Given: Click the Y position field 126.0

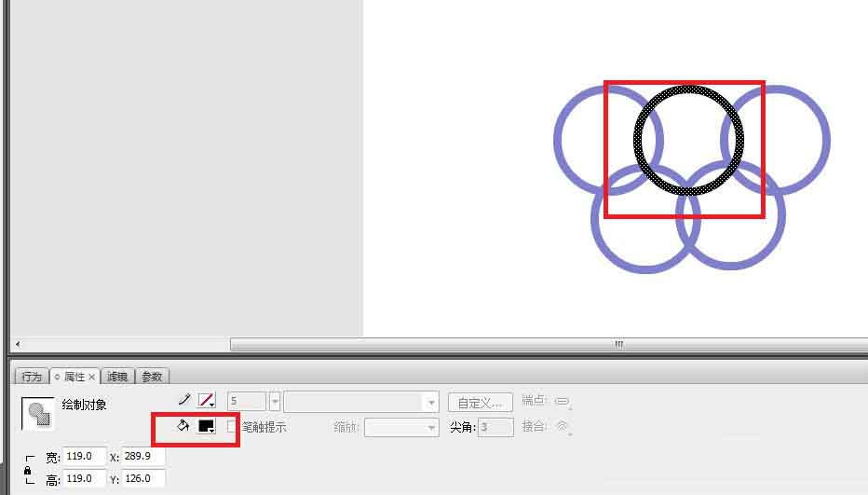Looking at the screenshot, I should tap(142, 478).
